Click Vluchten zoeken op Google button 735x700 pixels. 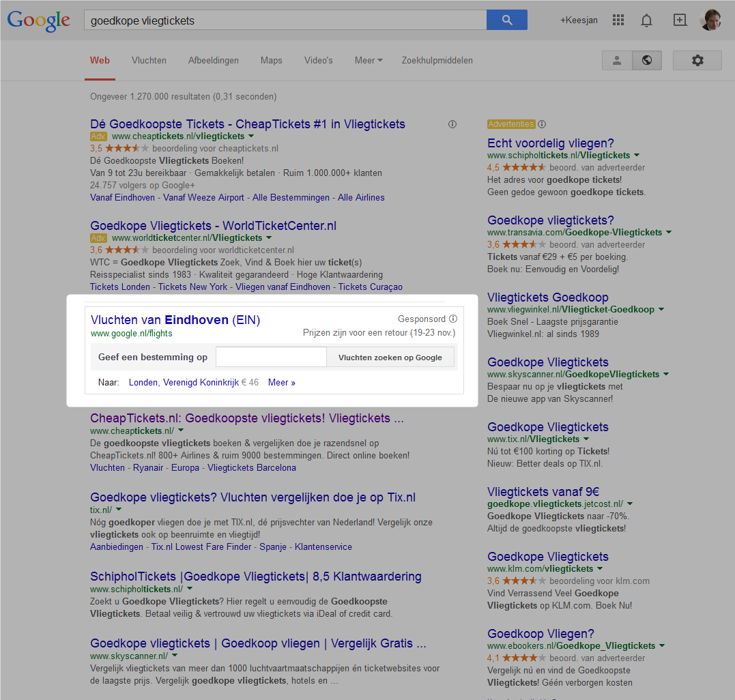coord(390,357)
